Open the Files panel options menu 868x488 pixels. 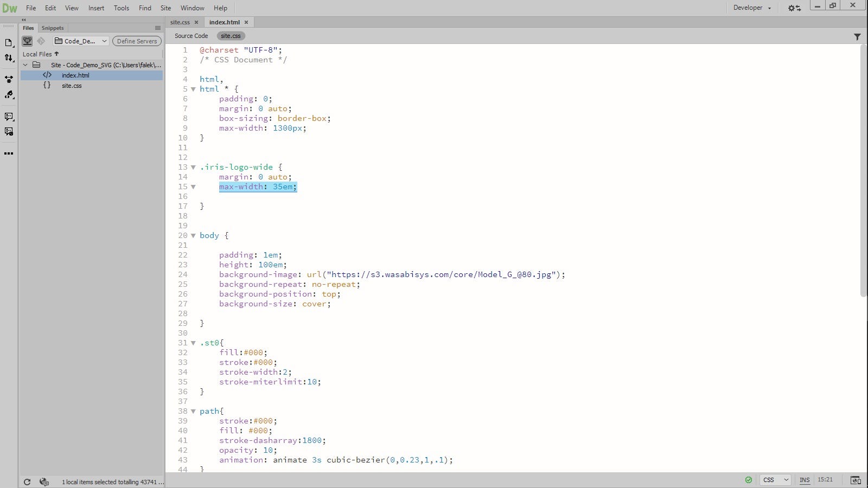[157, 28]
